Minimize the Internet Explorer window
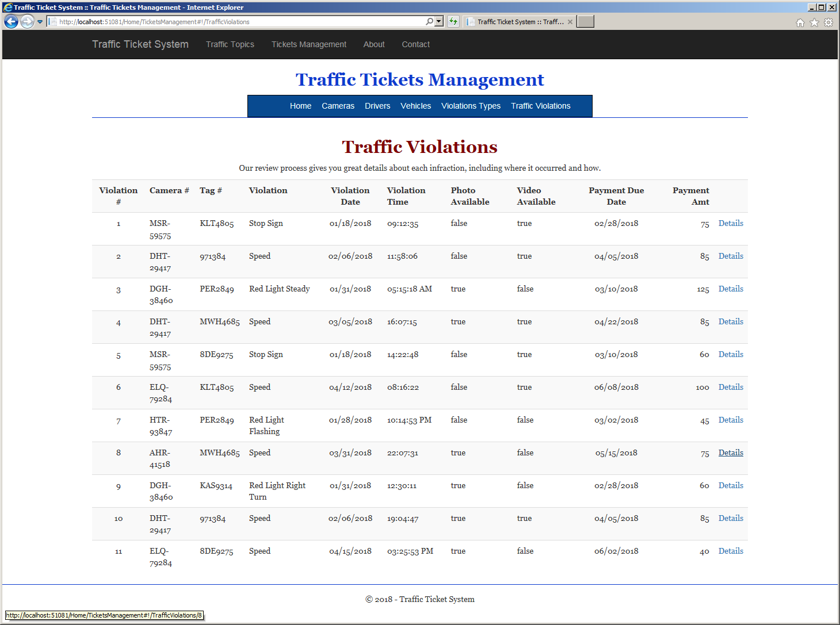 click(x=812, y=7)
